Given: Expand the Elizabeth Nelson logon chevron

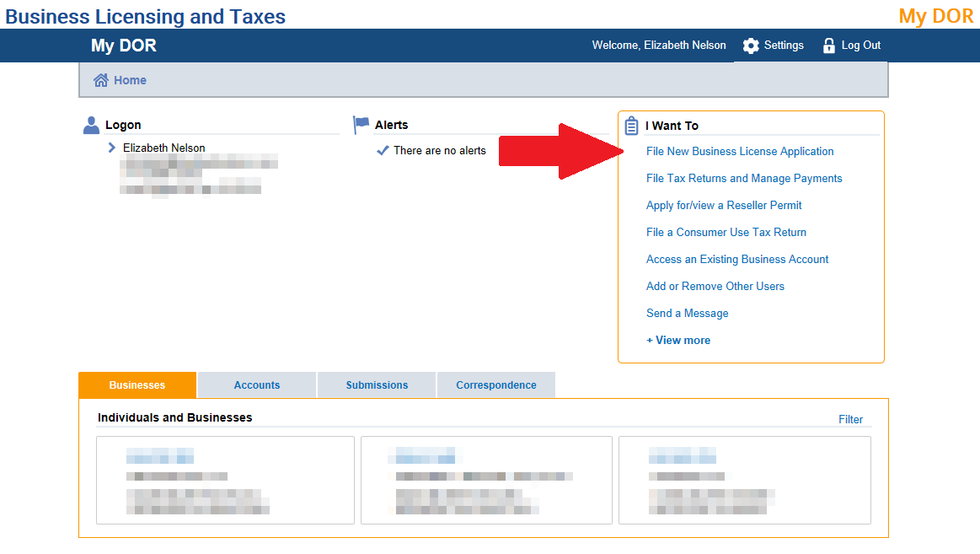Looking at the screenshot, I should point(112,148).
